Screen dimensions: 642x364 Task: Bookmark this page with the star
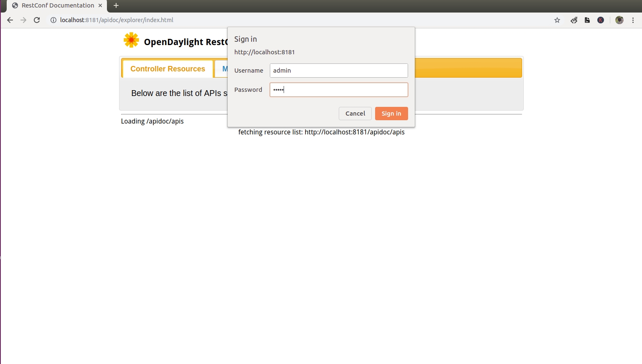click(x=557, y=20)
